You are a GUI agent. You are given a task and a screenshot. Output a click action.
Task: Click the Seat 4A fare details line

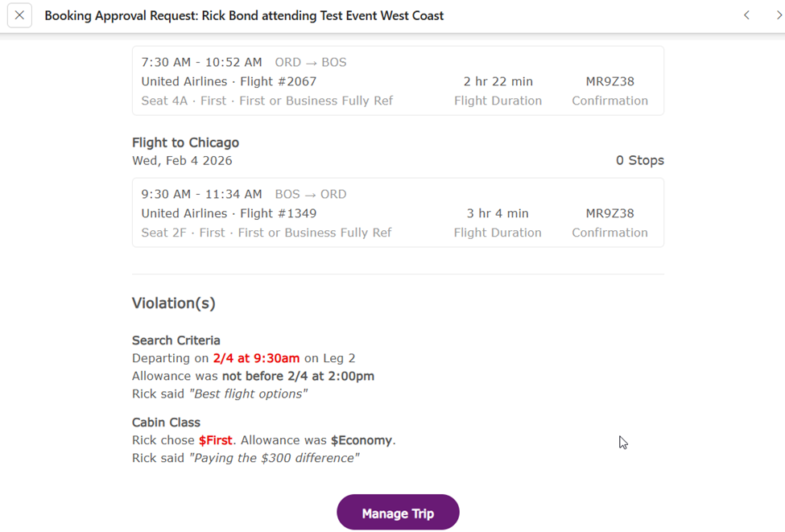pyautogui.click(x=266, y=101)
